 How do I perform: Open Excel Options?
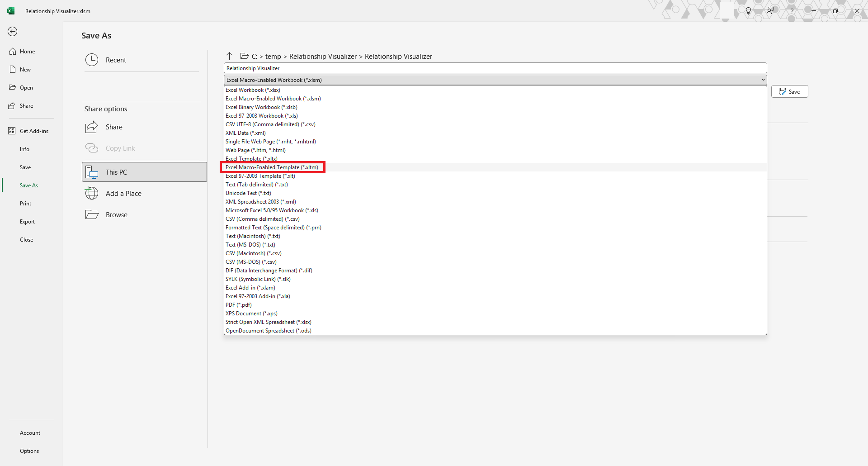pos(29,451)
